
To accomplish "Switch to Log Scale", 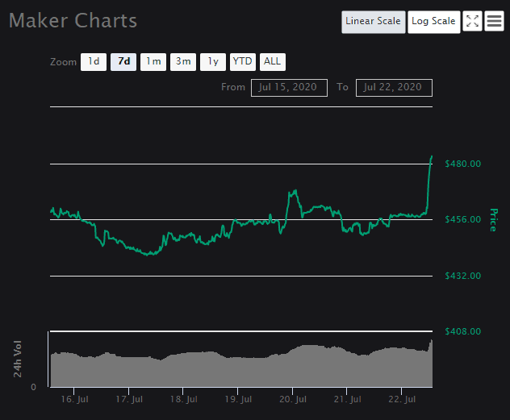I will click(x=433, y=22).
